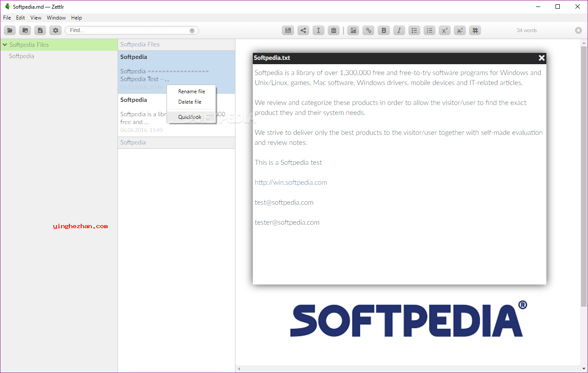Minimize the Zettlr window
Screen dimensions: 588x373
[538, 7]
